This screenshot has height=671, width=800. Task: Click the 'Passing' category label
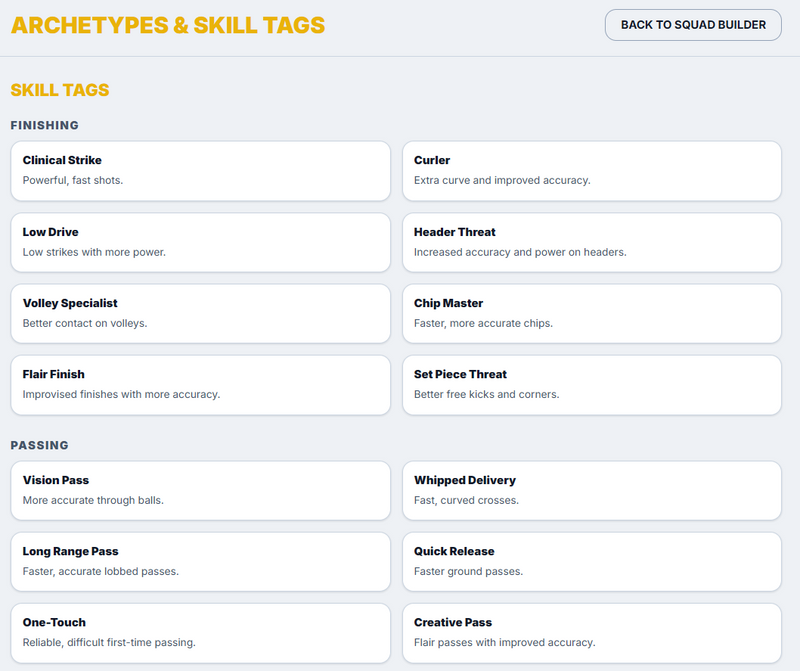39,445
